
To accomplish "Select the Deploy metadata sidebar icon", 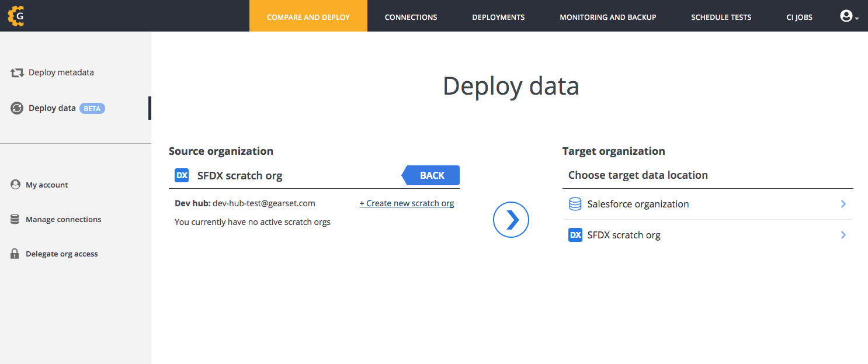I will point(16,72).
